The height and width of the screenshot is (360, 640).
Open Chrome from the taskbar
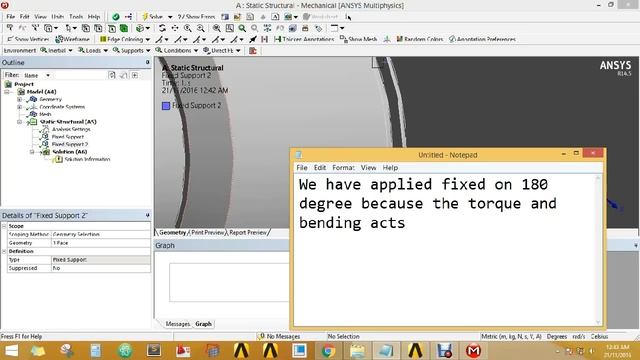click(x=328, y=351)
